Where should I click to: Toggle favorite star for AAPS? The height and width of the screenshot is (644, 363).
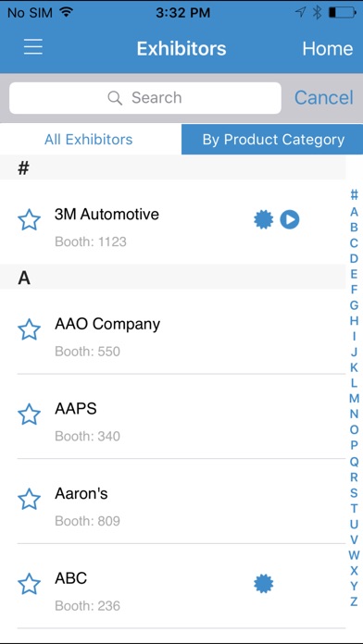pyautogui.click(x=30, y=414)
